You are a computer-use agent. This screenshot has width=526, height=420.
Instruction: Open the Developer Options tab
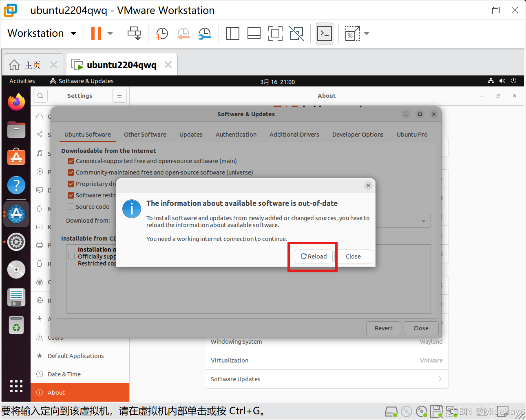tap(358, 135)
